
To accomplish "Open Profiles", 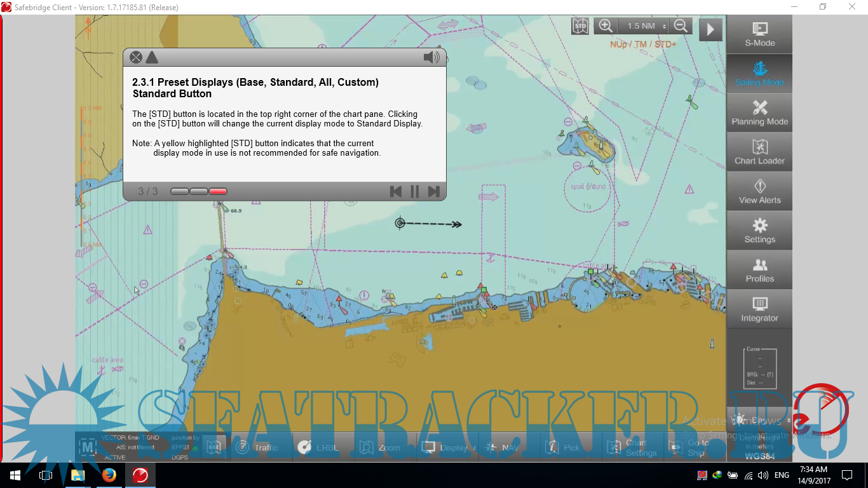I will (x=759, y=271).
